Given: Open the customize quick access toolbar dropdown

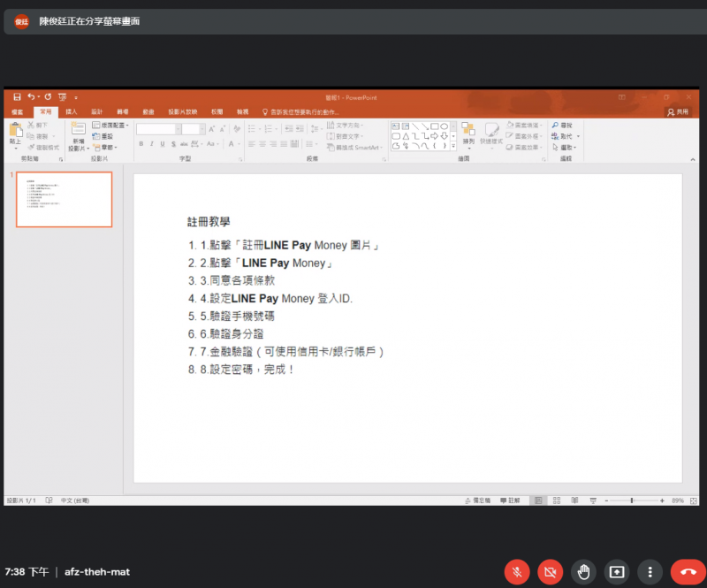Looking at the screenshot, I should click(x=76, y=97).
